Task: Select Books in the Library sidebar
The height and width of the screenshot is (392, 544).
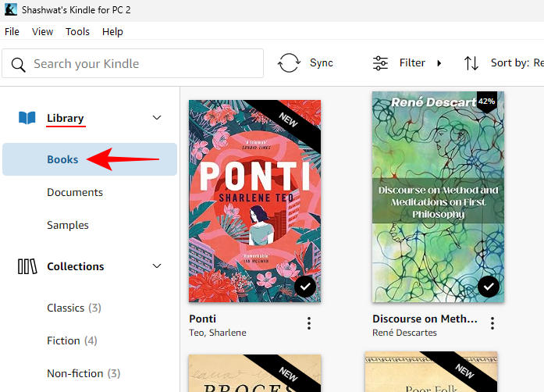Action: click(90, 159)
